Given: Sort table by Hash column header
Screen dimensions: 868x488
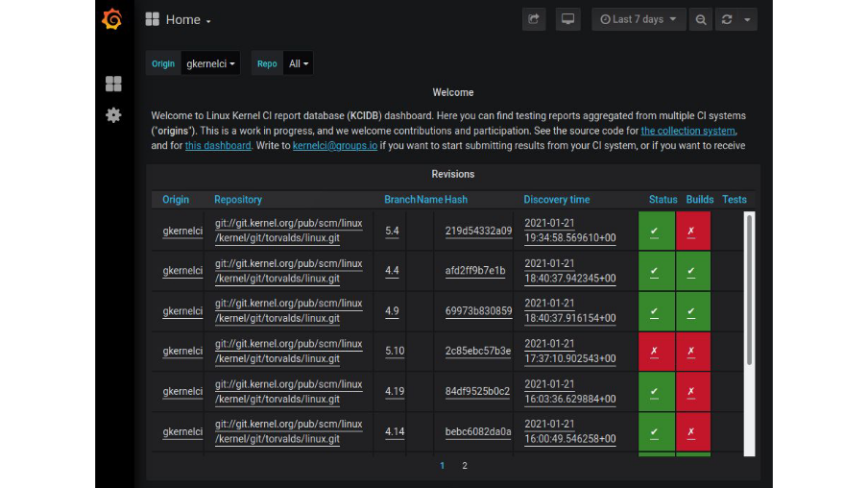Looking at the screenshot, I should coord(455,200).
